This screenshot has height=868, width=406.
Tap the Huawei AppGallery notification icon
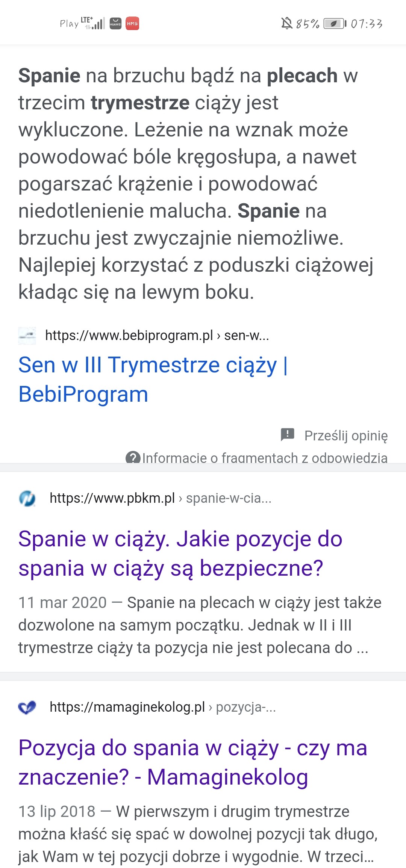point(115,24)
